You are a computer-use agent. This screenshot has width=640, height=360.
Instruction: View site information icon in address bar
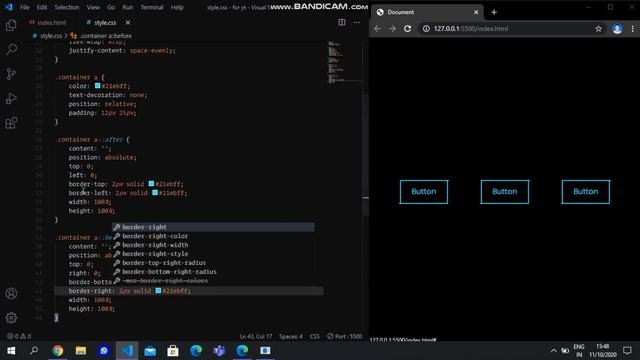(426, 29)
